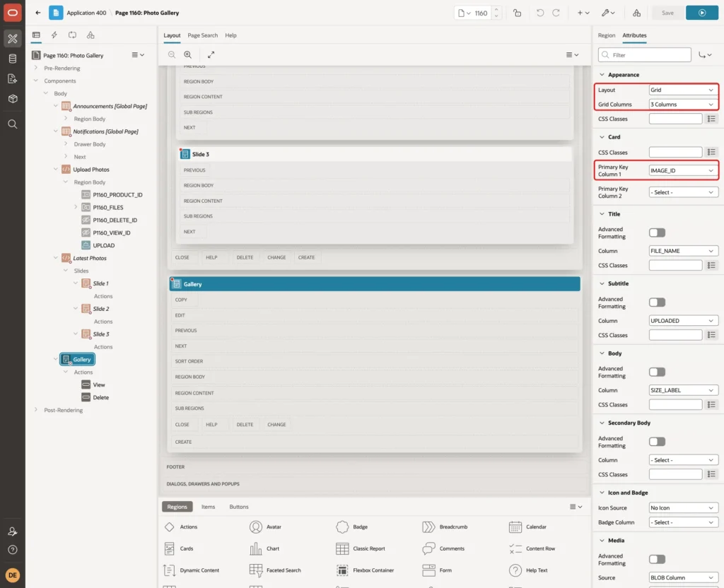Screen dimensions: 724x588
Task: Switch to the Processing tab icon
Action: (x=73, y=35)
